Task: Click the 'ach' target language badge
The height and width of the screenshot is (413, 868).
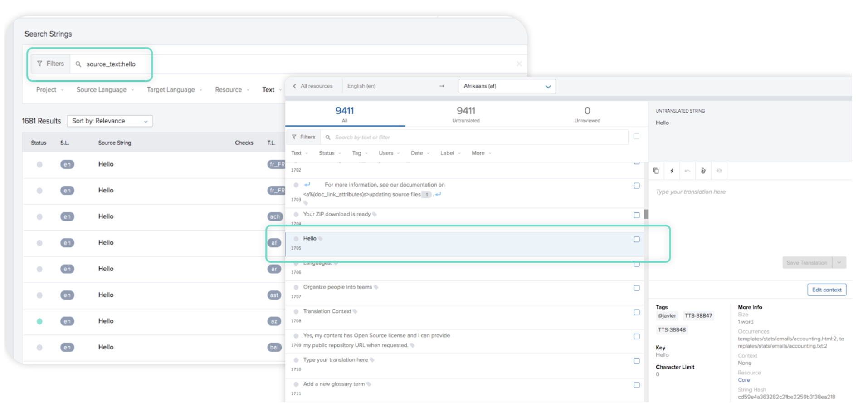Action: [275, 217]
